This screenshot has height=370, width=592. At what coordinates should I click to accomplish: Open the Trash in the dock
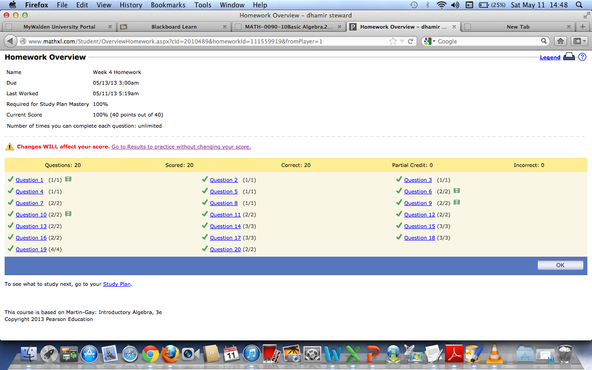pos(565,354)
